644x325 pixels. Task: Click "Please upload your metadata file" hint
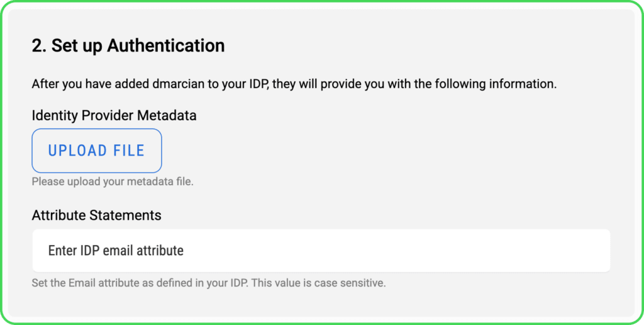pos(112,182)
